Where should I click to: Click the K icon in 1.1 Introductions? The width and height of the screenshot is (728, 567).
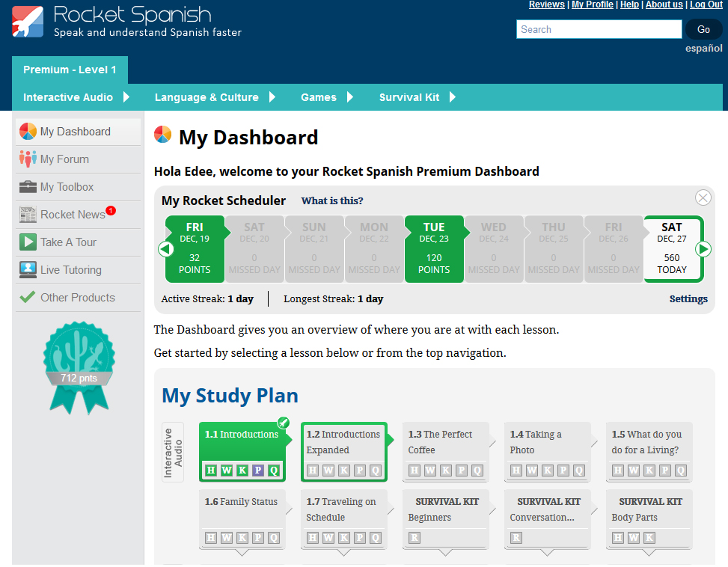coord(242,470)
